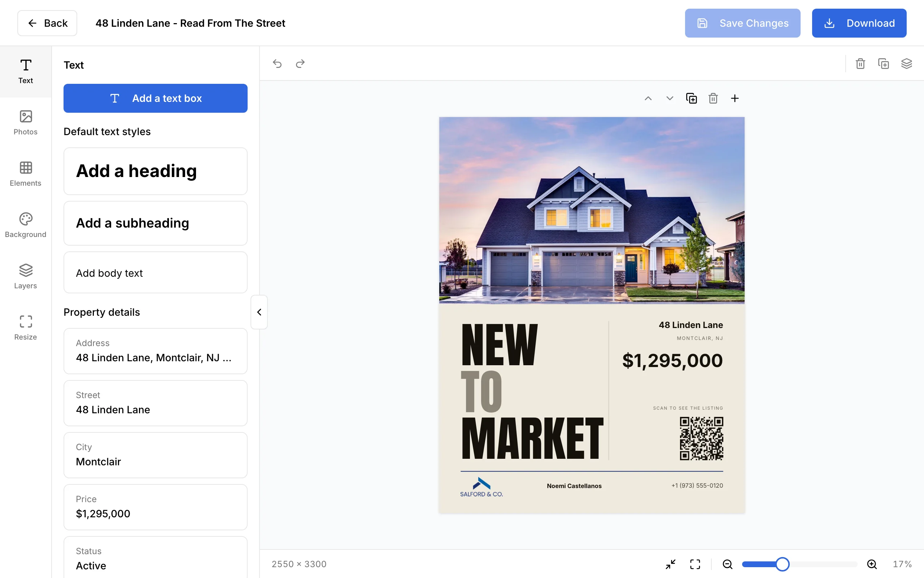Click the 2550 × 3300 dimensions label

[299, 564]
